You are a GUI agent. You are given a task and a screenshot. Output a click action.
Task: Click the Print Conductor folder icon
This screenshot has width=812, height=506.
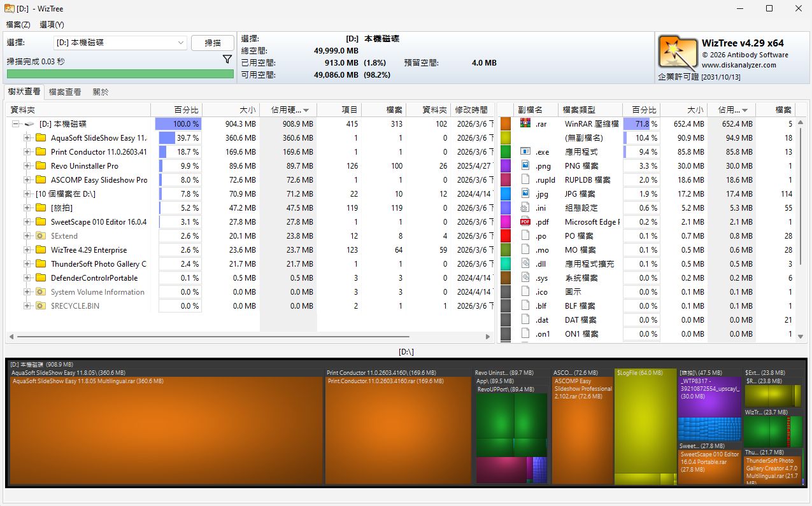(x=41, y=152)
